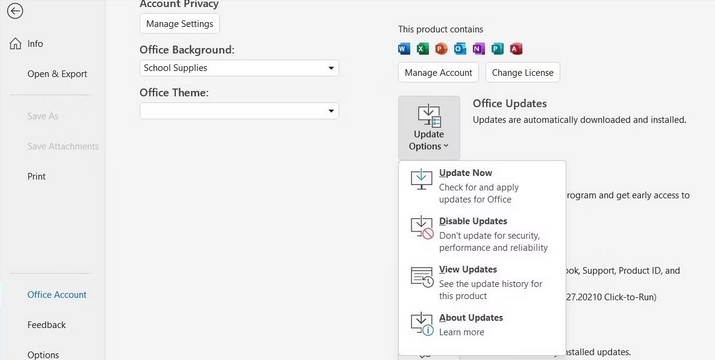The height and width of the screenshot is (360, 715).
Task: Click 'Learn more' under About Updates
Action: pos(461,332)
